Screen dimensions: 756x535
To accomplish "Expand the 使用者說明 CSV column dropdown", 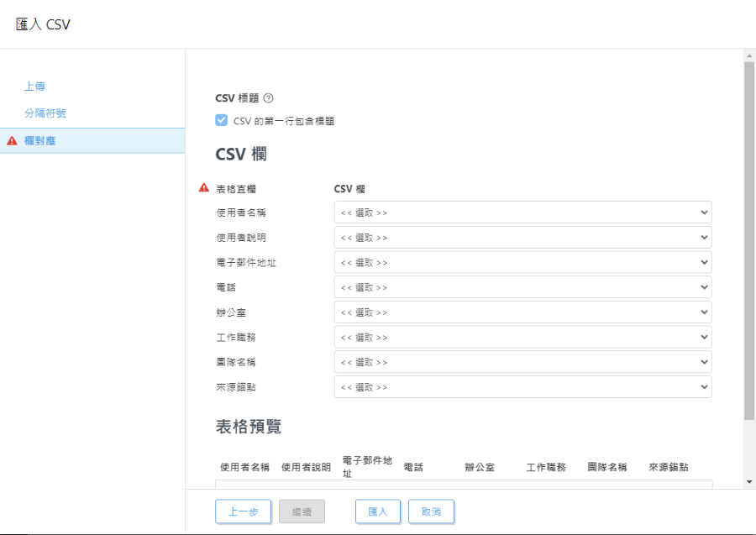I will 522,238.
